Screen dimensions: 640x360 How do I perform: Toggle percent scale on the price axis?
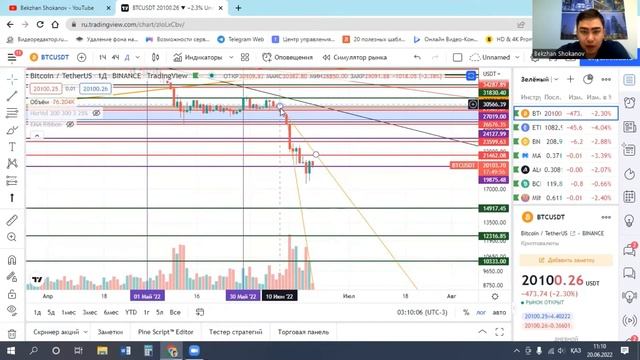pyautogui.click(x=466, y=312)
